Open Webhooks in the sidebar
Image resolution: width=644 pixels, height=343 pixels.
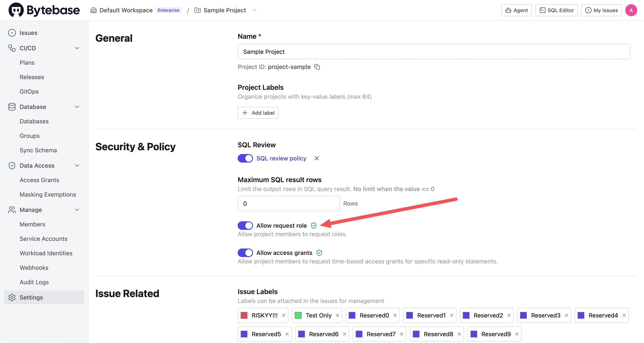coord(34,267)
